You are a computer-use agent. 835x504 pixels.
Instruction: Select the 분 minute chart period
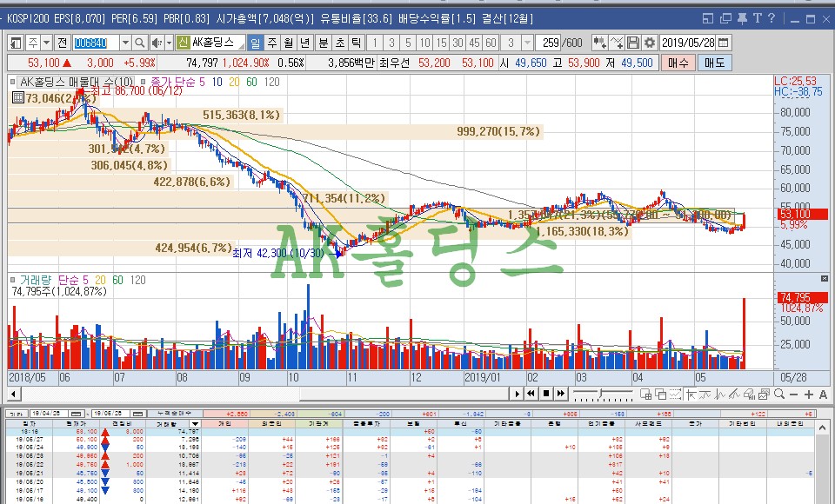coord(324,43)
